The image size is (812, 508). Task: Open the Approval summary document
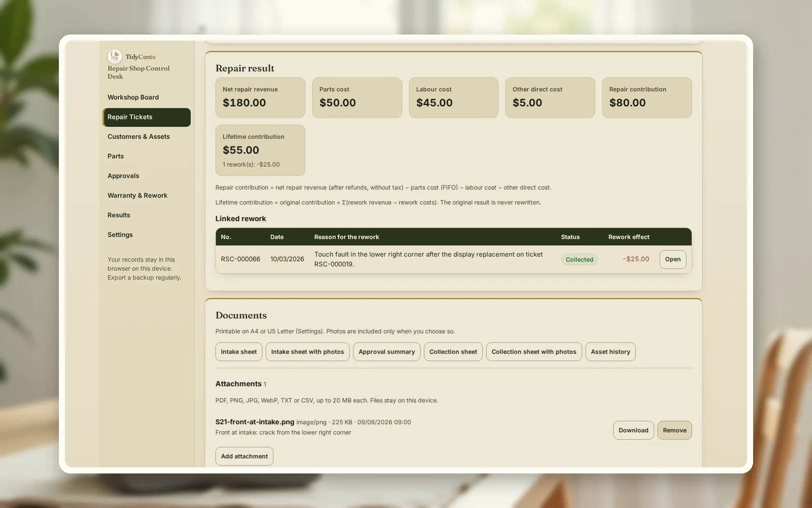point(387,352)
